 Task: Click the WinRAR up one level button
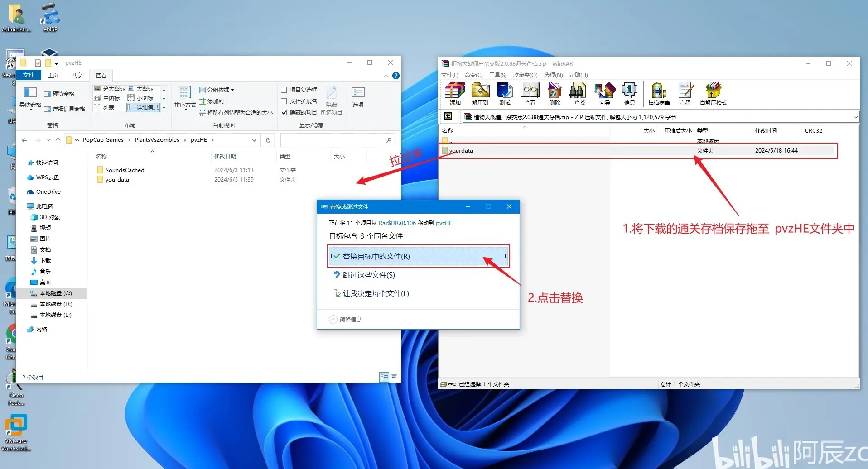[x=448, y=116]
